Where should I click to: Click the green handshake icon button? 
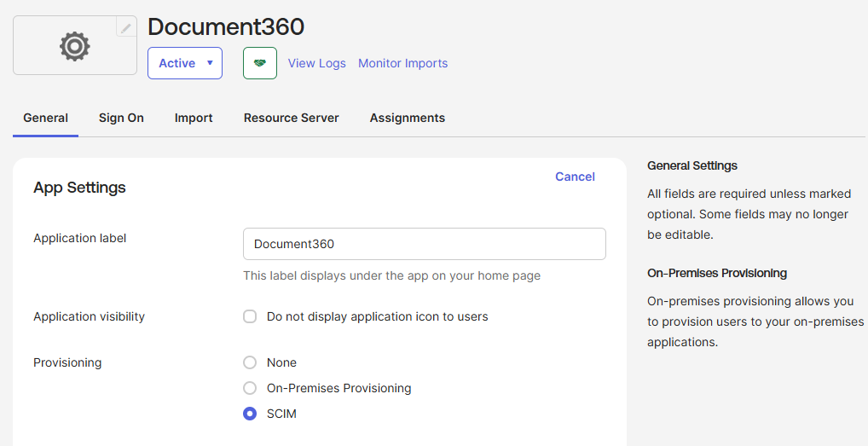coord(259,63)
